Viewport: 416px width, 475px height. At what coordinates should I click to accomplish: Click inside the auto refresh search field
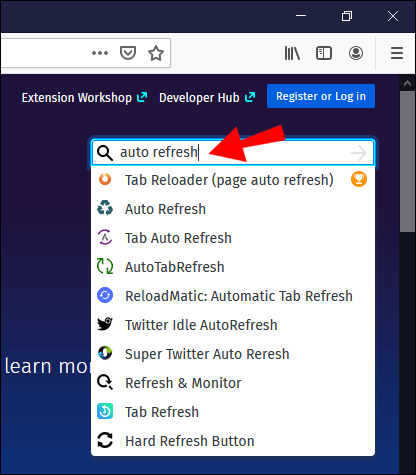click(233, 153)
